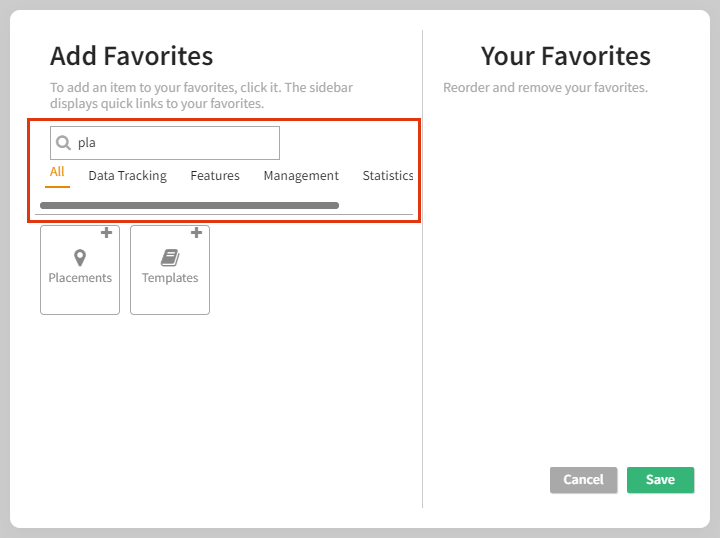
Task: Click the Placements tile label
Action: pyautogui.click(x=80, y=278)
